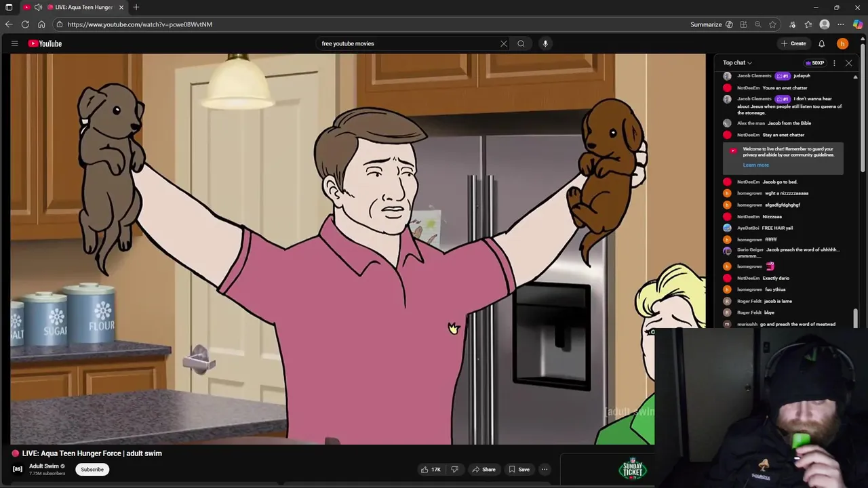Select the LIVE: Aqua Teen Hunger tab
The width and height of the screenshot is (868, 488).
(x=83, y=7)
